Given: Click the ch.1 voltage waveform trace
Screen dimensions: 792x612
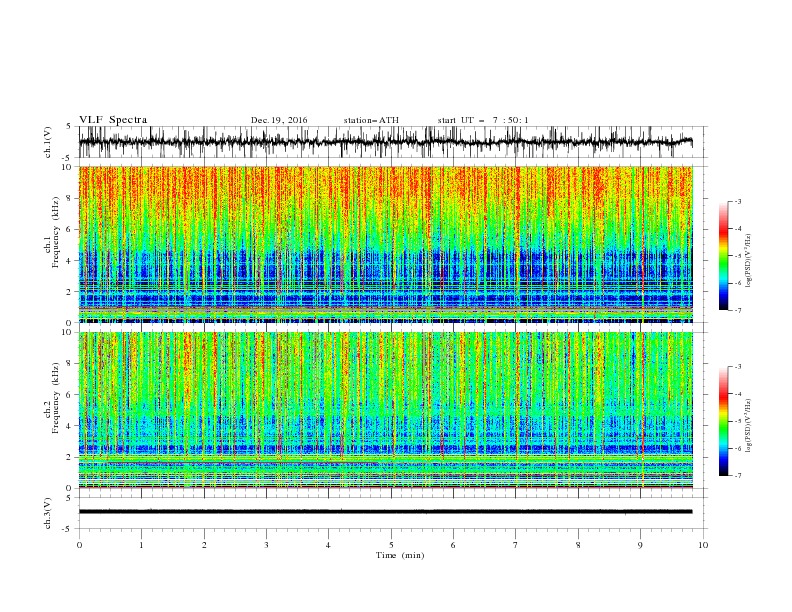Looking at the screenshot, I should (x=386, y=142).
